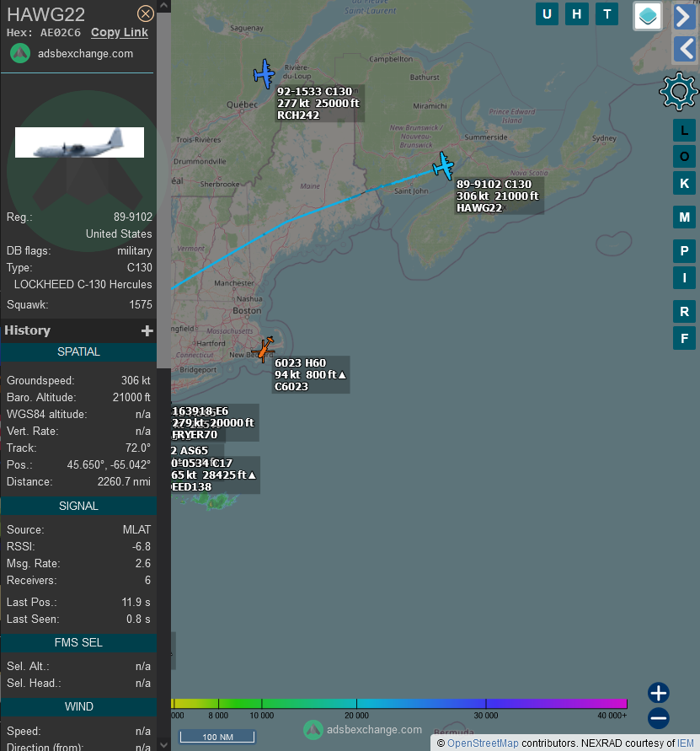This screenshot has width=700, height=751.
Task: Click the Baro. Altitude 21000 ft value
Action: click(131, 398)
